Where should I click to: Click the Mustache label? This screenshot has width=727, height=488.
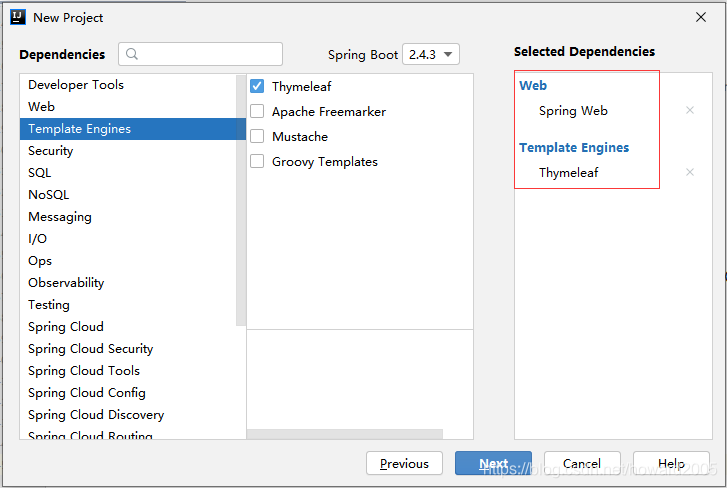pyautogui.click(x=300, y=137)
